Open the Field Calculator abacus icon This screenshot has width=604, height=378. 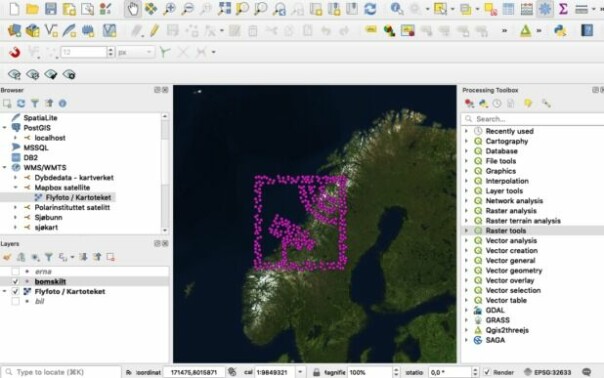pyautogui.click(x=527, y=8)
